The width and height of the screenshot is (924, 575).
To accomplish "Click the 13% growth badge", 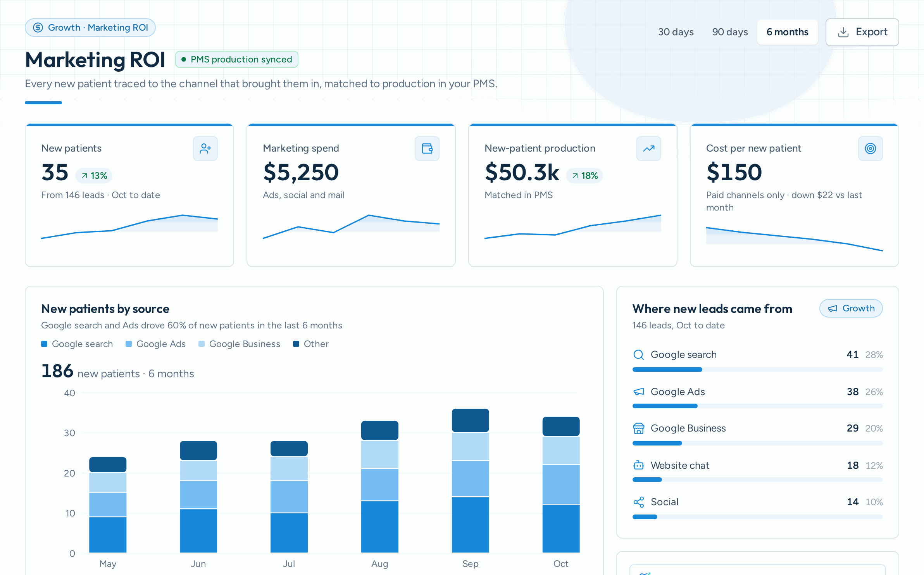I will point(94,176).
